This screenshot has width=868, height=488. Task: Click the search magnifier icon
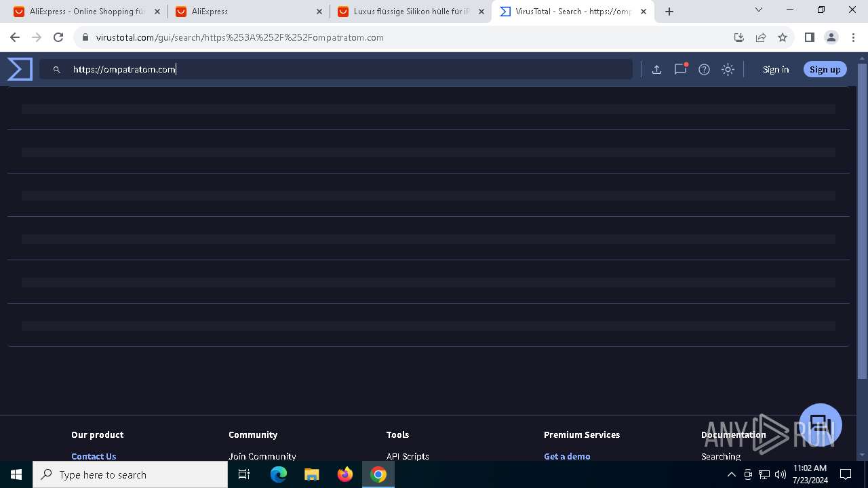pos(57,69)
